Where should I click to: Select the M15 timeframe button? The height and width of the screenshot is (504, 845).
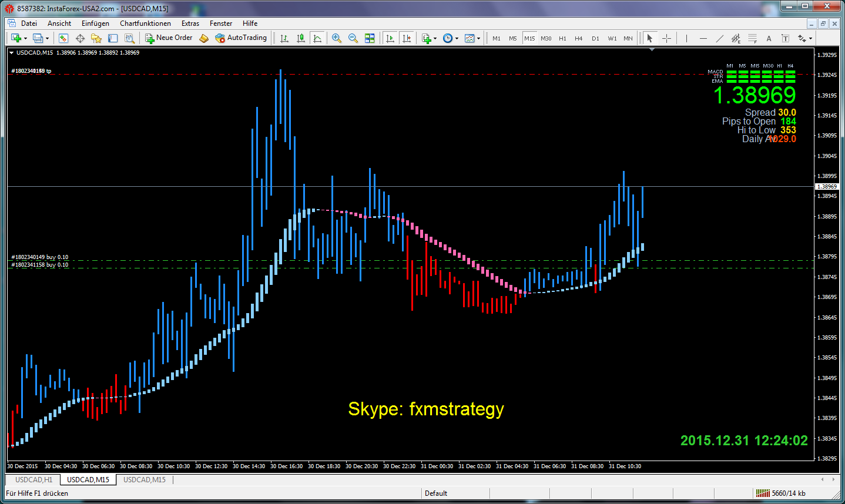click(529, 38)
